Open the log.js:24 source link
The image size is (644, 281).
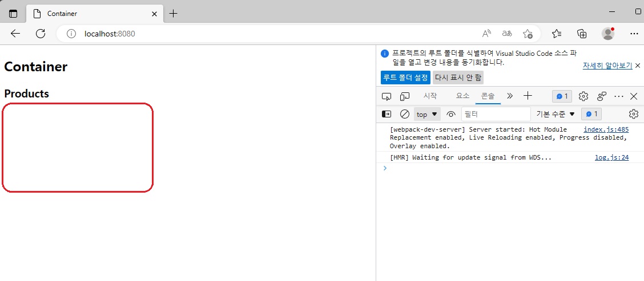(x=611, y=157)
